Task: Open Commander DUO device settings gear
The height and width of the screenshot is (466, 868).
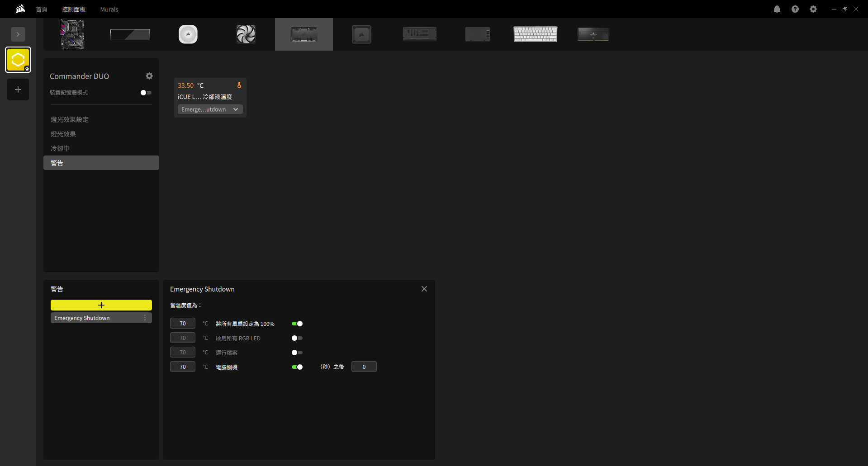Action: tap(149, 76)
